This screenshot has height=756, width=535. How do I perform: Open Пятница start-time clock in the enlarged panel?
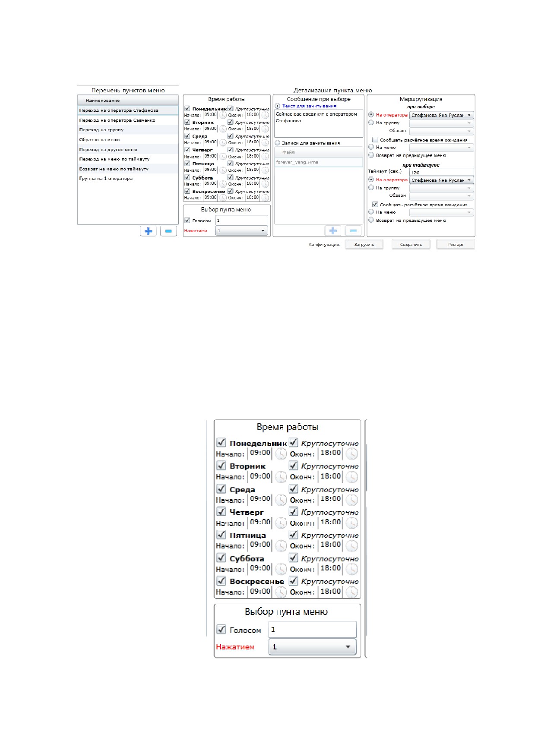[x=281, y=546]
